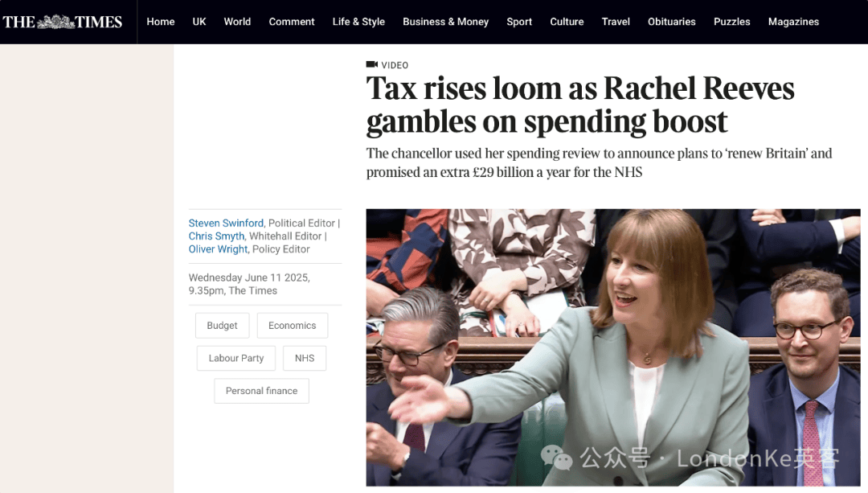Open Life & Style section
This screenshot has height=493, width=868.
tap(358, 22)
